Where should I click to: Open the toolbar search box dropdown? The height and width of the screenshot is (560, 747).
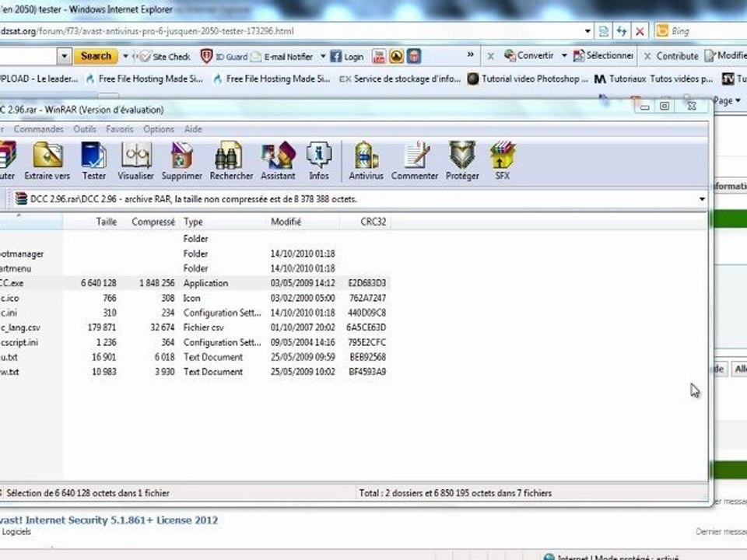click(65, 57)
